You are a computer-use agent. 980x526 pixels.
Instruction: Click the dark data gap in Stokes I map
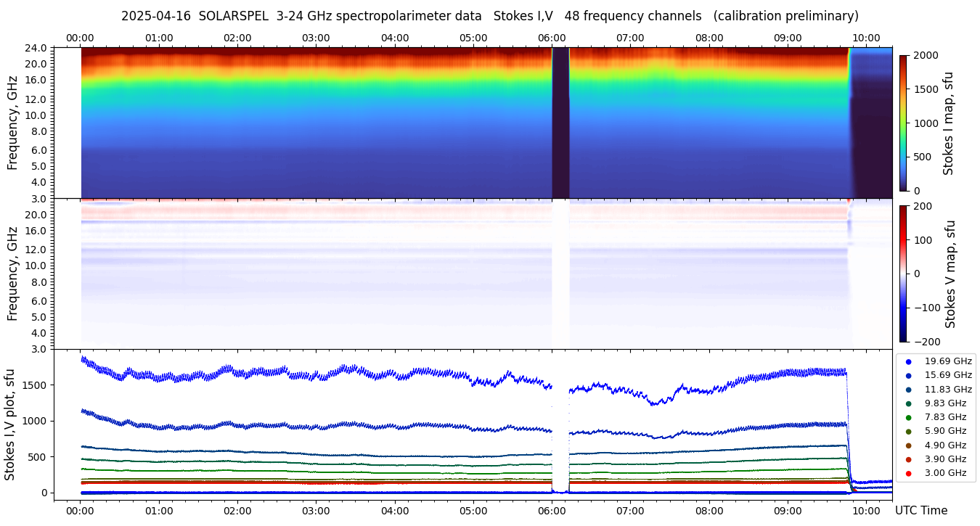coord(560,123)
